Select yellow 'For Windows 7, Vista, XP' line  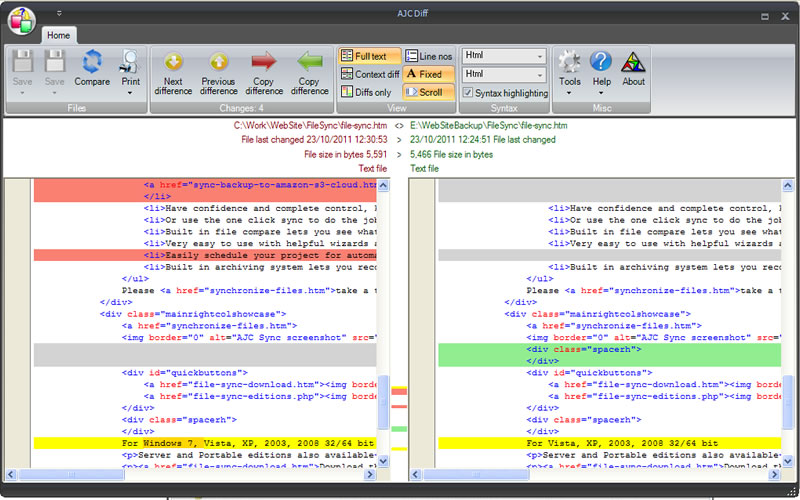point(205,443)
